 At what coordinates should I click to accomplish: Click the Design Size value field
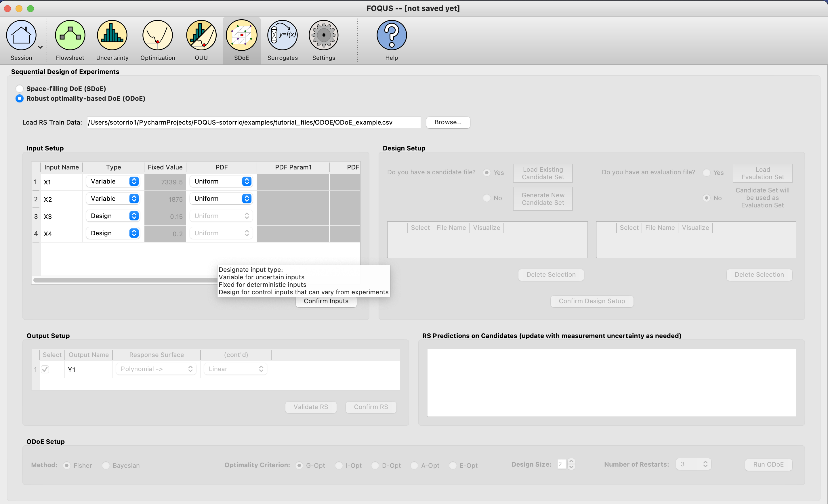(562, 464)
